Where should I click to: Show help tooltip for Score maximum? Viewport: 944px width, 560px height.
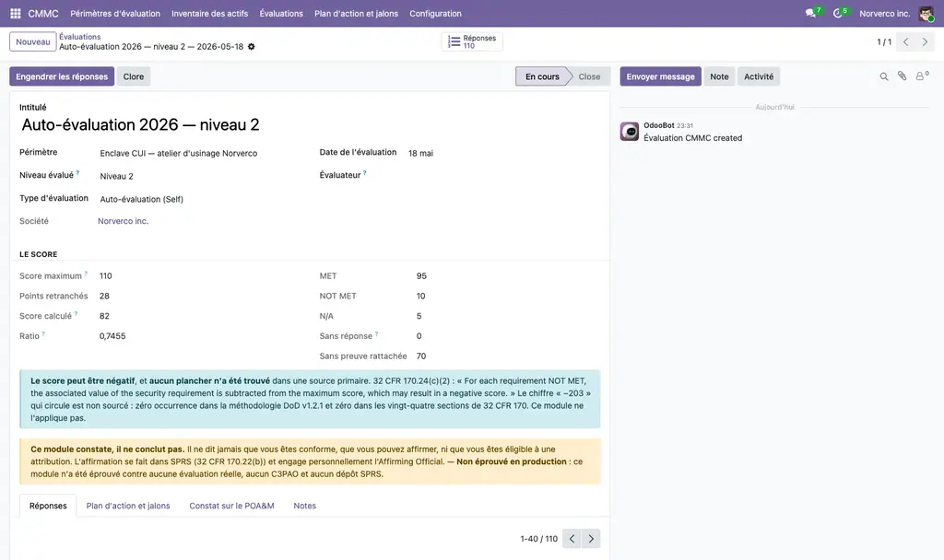point(86,274)
